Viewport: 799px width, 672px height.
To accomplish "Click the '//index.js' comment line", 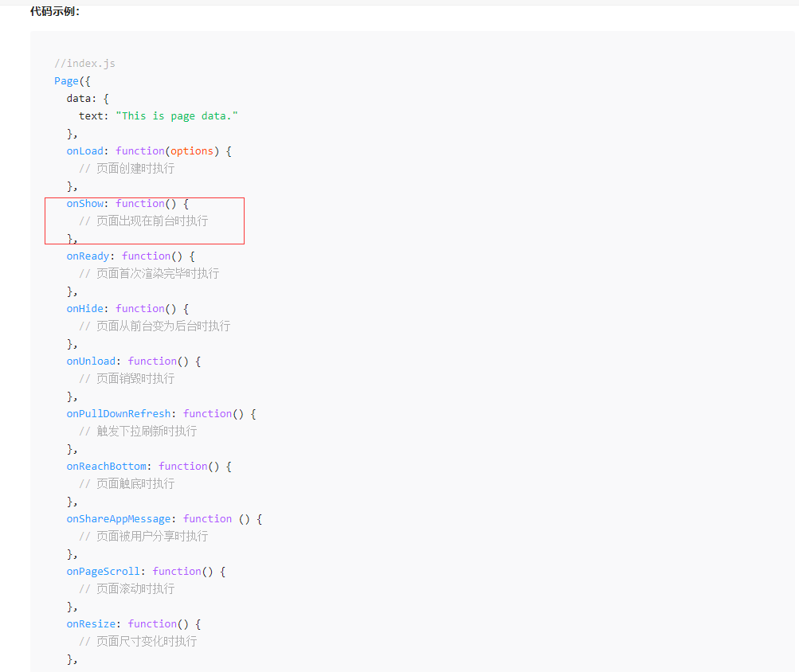I will pos(84,63).
